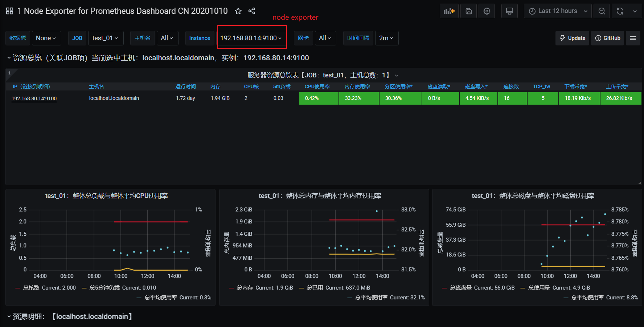Click the 33.23% memory usage cell
Image resolution: width=644 pixels, height=327 pixels.
(x=359, y=98)
